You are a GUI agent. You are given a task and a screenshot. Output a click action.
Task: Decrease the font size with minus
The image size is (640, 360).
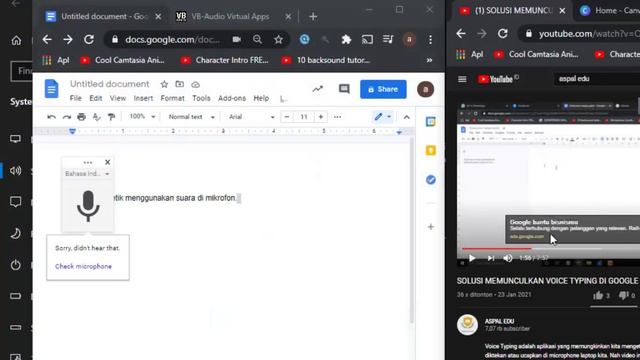point(287,117)
